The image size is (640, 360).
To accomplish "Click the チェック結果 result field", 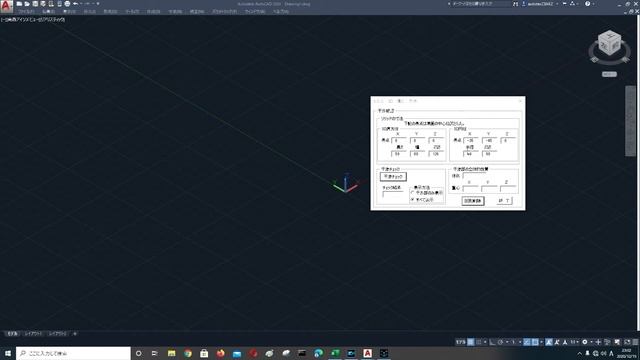I will click(x=393, y=195).
